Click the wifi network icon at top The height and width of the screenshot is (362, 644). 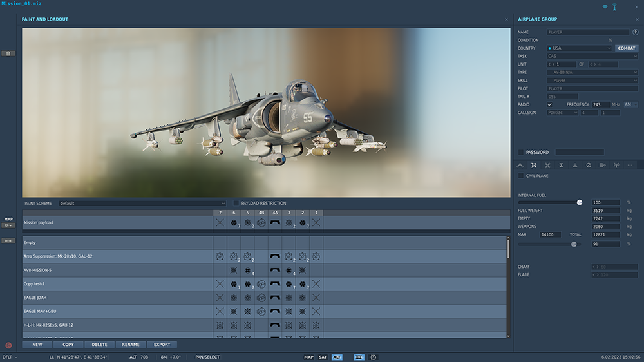click(605, 7)
